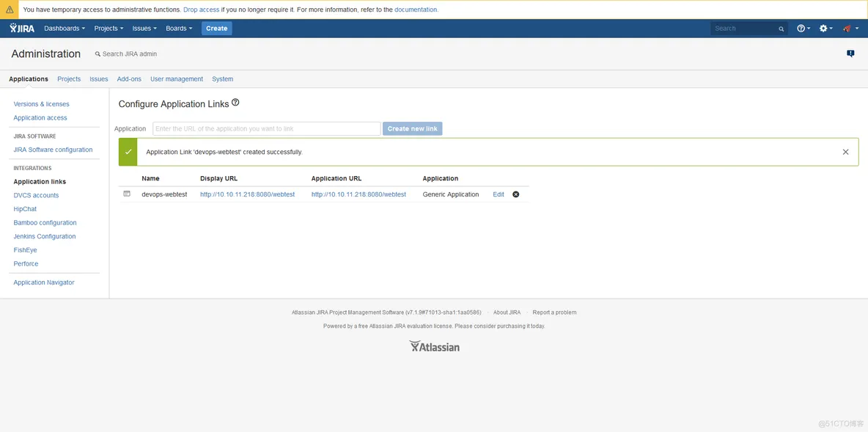This screenshot has height=432, width=868.
Task: Click the Create new link button
Action: point(412,129)
